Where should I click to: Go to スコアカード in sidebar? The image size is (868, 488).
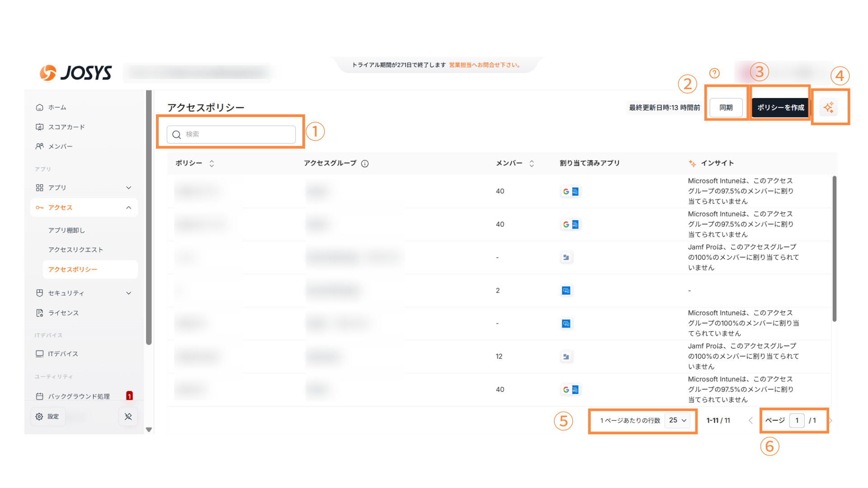coord(66,127)
